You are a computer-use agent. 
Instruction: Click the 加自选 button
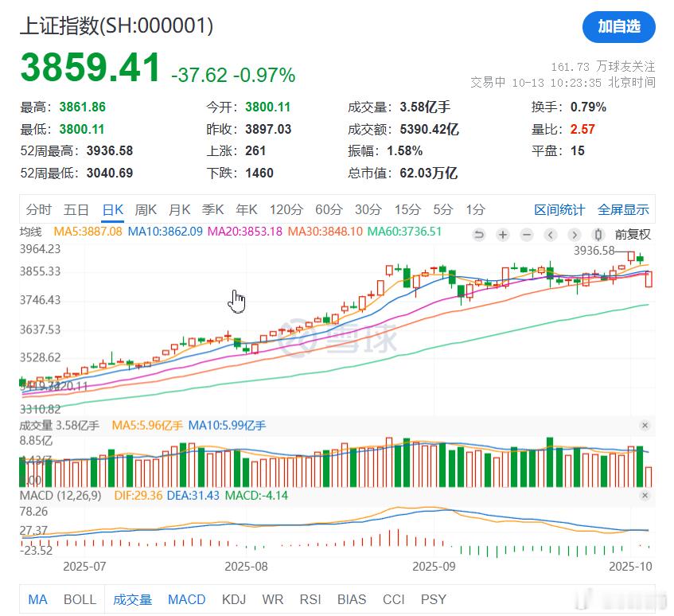click(619, 26)
